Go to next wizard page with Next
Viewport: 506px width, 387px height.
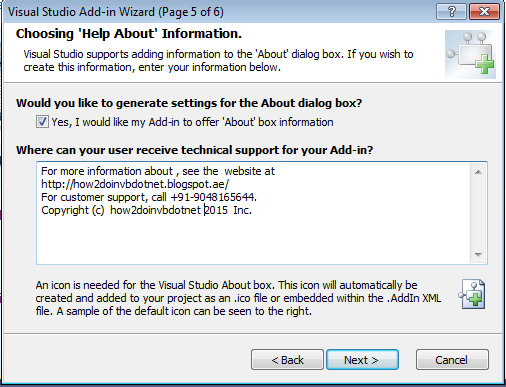point(362,360)
